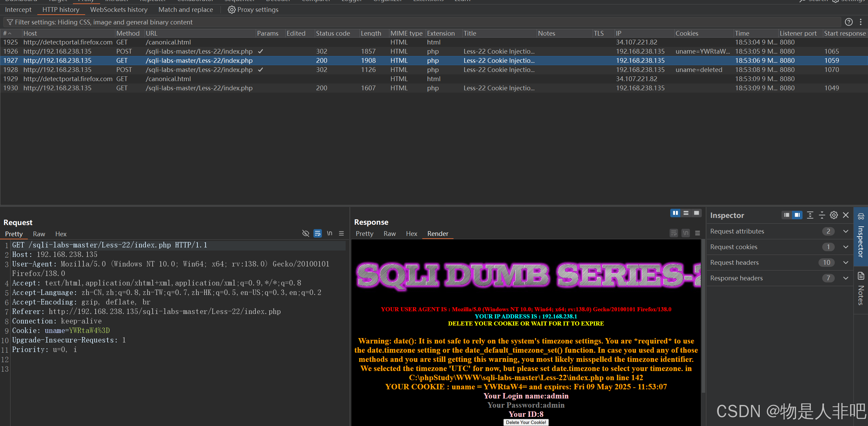Click the request pane options menu icon
The height and width of the screenshot is (426, 868).
tap(342, 234)
